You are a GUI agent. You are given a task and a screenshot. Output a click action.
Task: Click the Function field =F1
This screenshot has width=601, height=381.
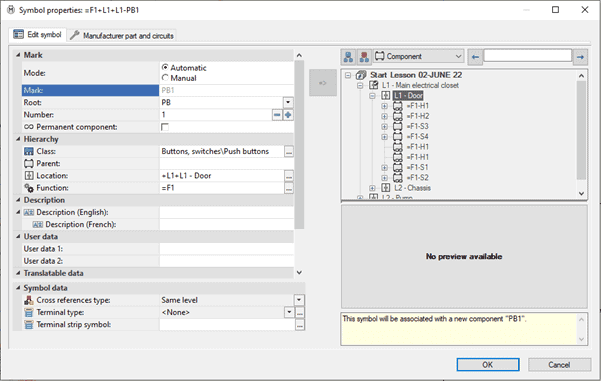point(222,188)
